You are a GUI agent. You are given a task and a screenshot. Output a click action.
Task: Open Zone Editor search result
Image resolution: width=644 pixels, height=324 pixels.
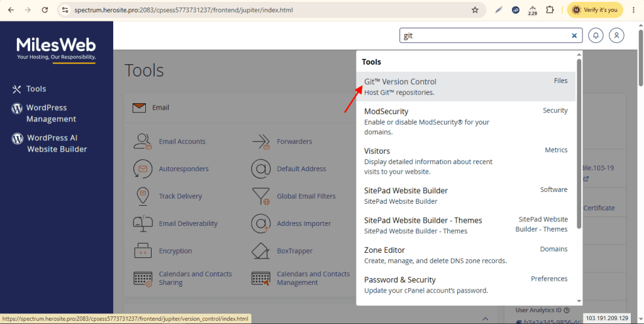466,255
